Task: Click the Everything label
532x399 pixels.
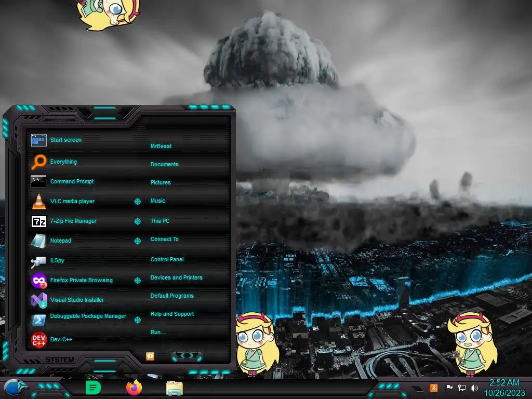Action: [63, 162]
